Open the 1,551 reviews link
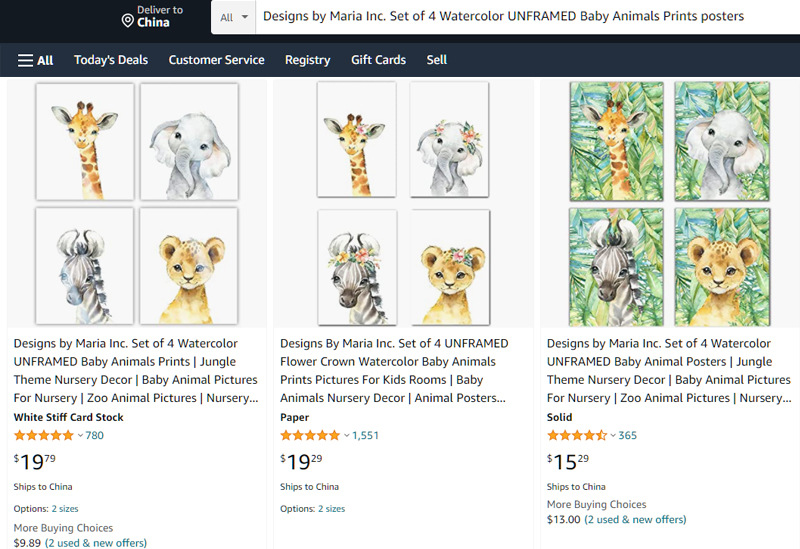800x549 pixels. click(x=366, y=436)
